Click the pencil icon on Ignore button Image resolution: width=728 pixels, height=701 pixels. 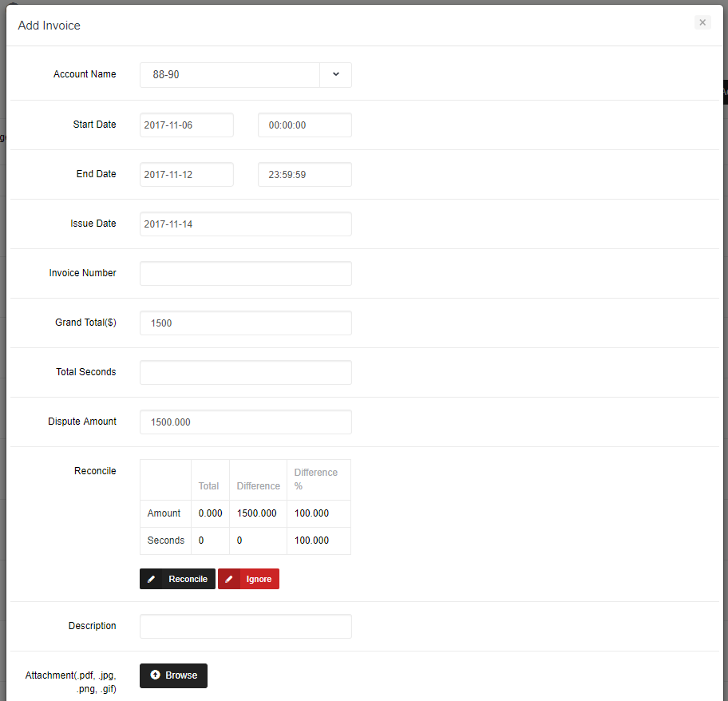(229, 580)
